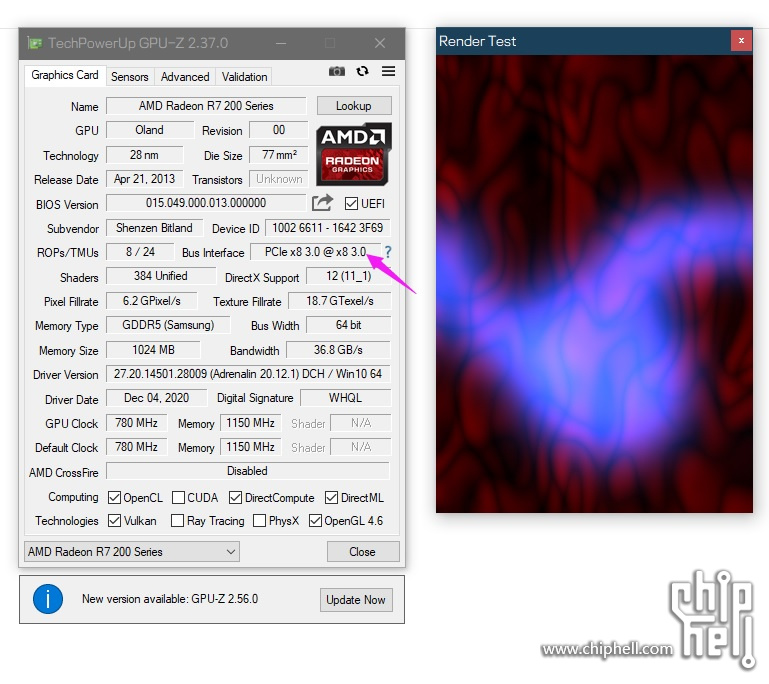Image resolution: width=769 pixels, height=684 pixels.
Task: Open the GPU-Z hamburger menu
Action: pyautogui.click(x=388, y=72)
